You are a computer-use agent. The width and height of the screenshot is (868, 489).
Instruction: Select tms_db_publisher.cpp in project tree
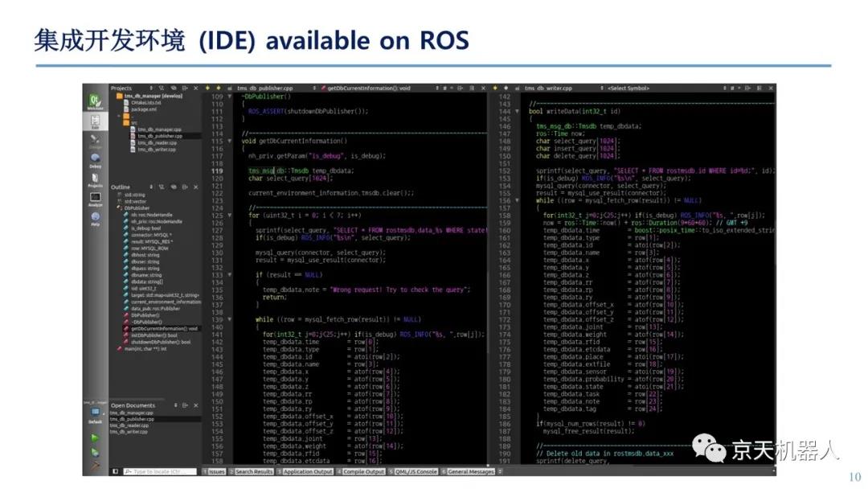point(156,136)
